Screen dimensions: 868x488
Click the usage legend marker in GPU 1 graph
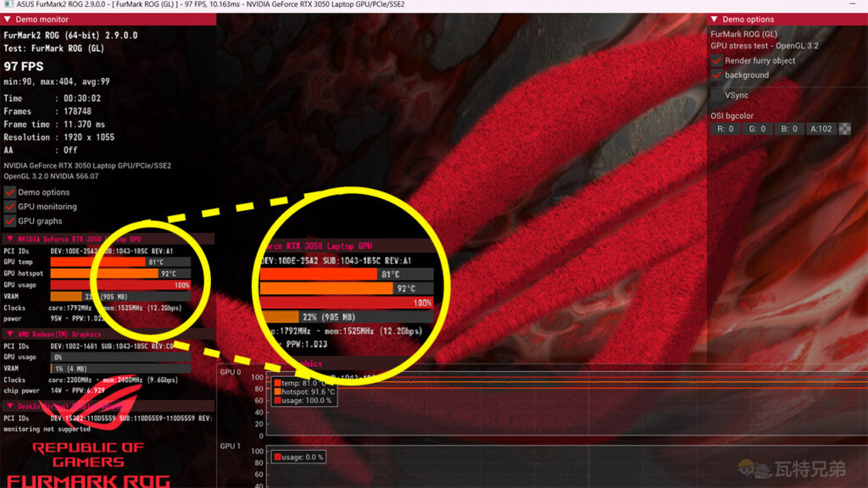(277, 457)
